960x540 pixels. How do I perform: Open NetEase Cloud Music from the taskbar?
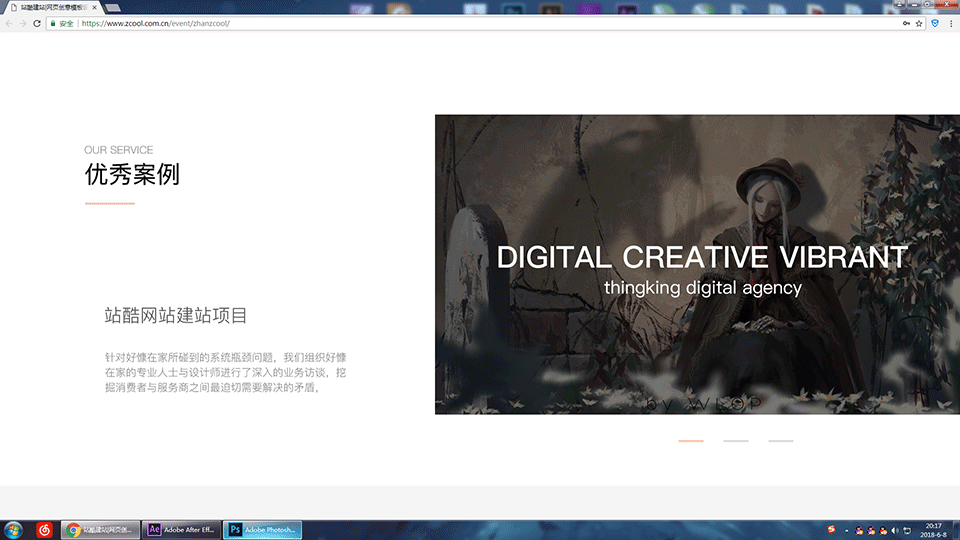click(44, 530)
